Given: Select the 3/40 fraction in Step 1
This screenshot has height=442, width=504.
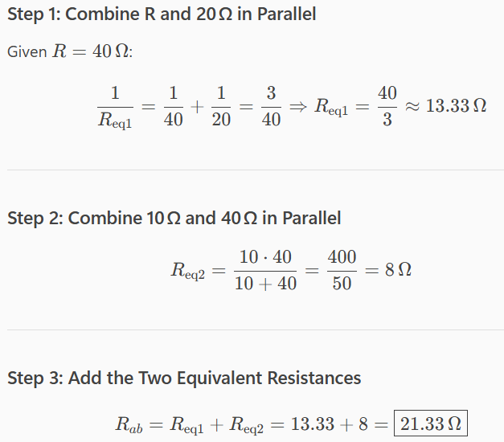Looking at the screenshot, I should pyautogui.click(x=272, y=107).
